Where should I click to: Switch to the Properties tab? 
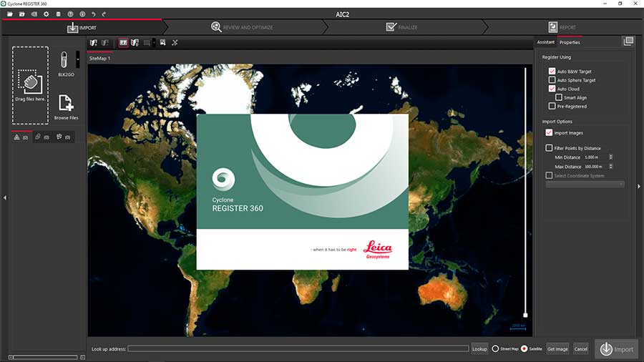tap(570, 42)
